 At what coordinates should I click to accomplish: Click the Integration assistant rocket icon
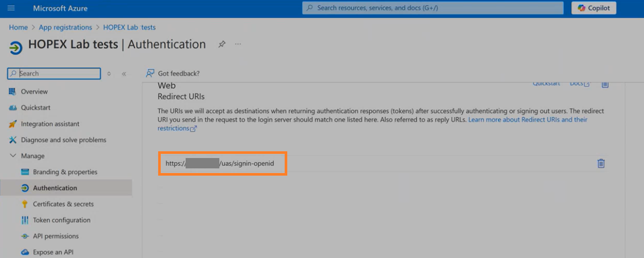tap(13, 124)
